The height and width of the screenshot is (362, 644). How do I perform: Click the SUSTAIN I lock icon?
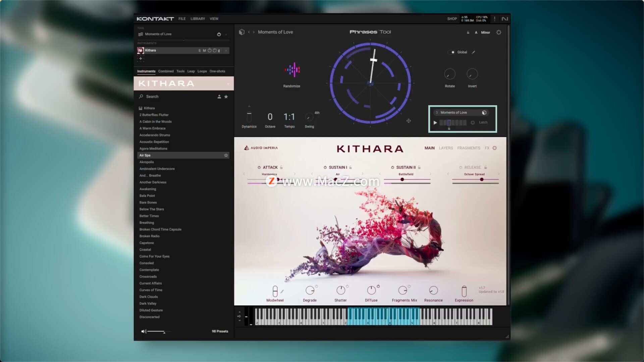[351, 167]
